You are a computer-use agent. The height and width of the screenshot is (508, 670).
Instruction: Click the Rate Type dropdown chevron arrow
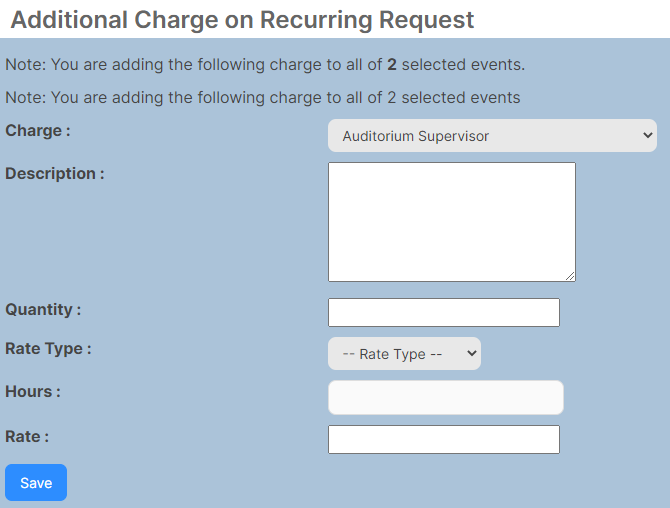click(x=471, y=353)
